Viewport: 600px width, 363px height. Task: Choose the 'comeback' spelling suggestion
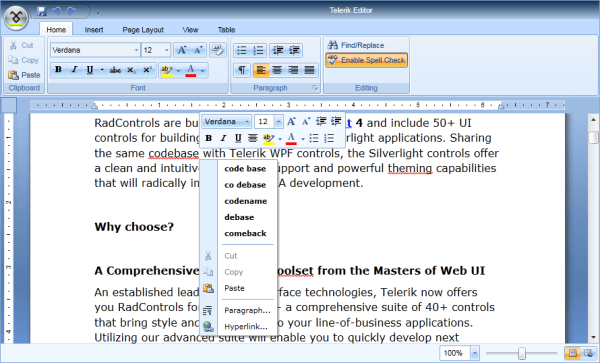pos(245,233)
